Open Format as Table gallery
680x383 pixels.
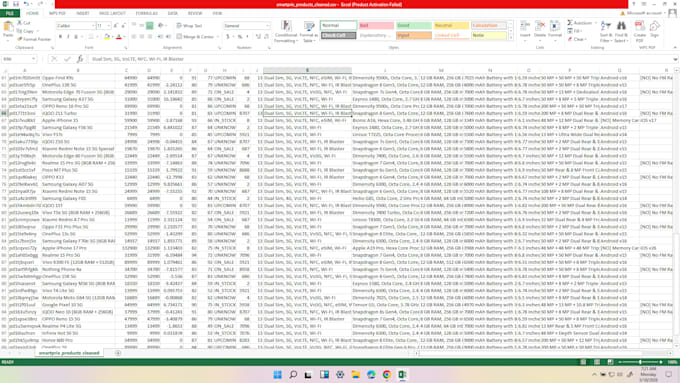coord(309,32)
